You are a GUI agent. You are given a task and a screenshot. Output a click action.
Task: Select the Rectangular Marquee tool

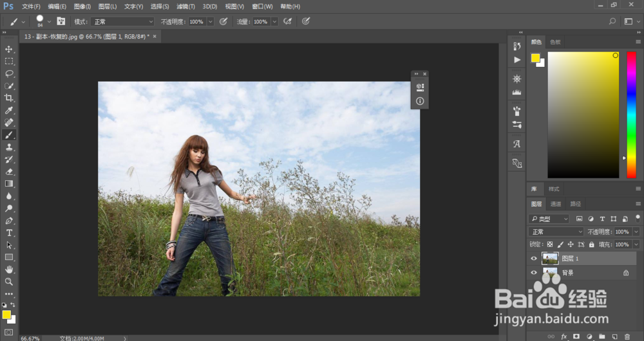point(8,61)
